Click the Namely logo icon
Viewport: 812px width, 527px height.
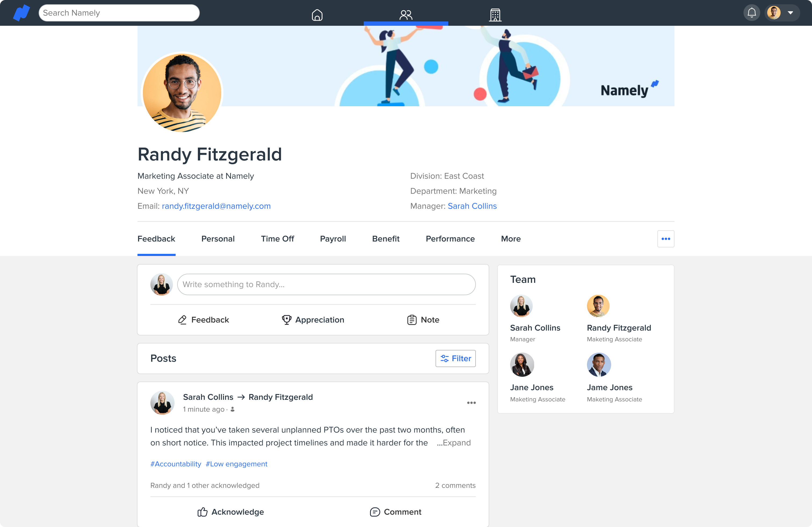coord(21,13)
